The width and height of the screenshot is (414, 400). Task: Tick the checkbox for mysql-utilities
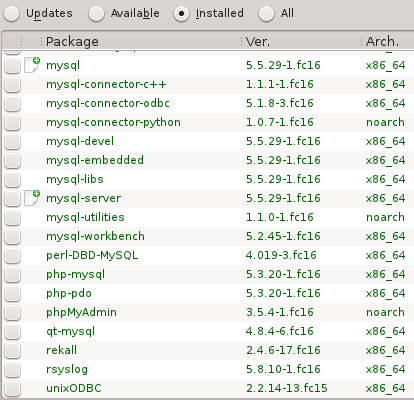click(13, 217)
